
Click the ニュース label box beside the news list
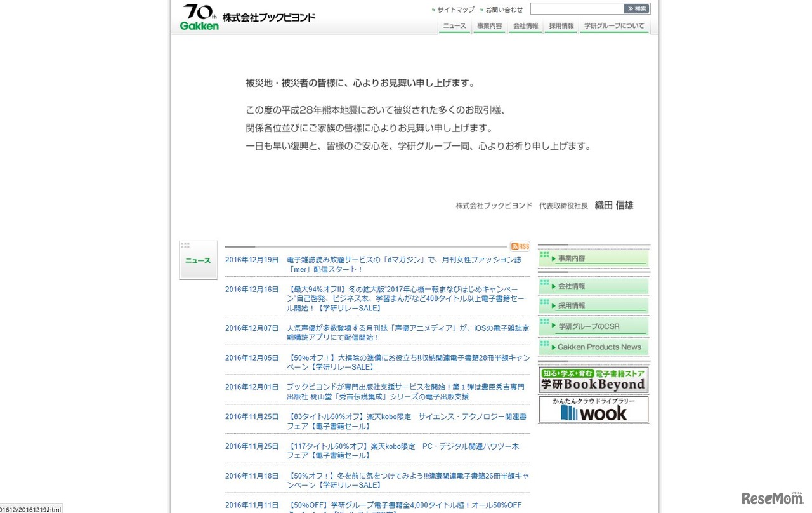tap(197, 260)
